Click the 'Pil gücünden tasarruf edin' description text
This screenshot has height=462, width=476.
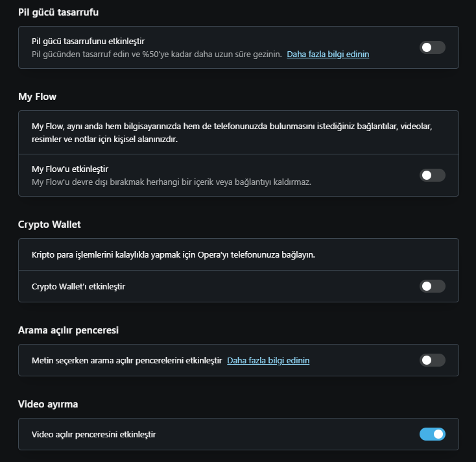click(156, 55)
